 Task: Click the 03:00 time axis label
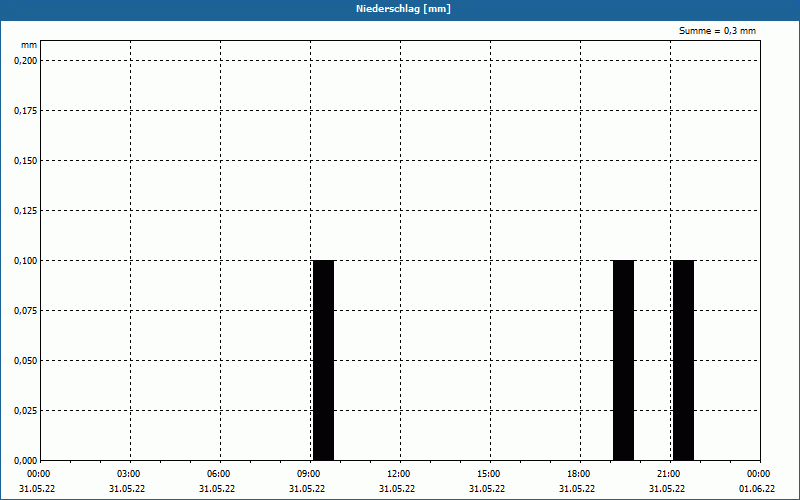[x=129, y=474]
